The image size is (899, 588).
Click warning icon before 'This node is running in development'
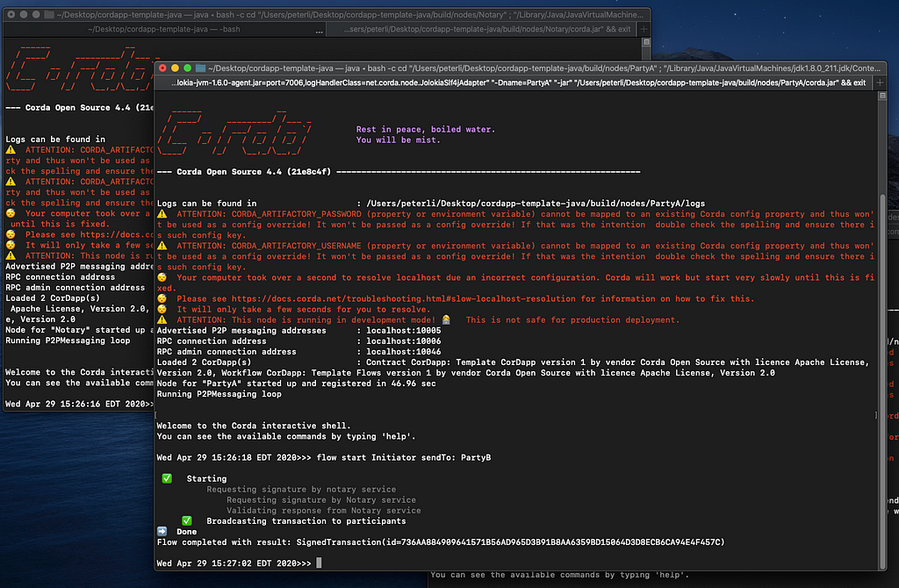162,319
